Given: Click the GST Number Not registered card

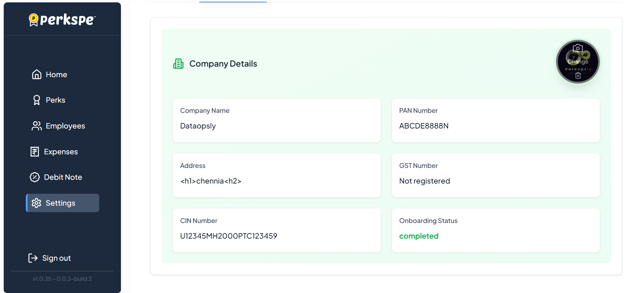Looking at the screenshot, I should [495, 175].
